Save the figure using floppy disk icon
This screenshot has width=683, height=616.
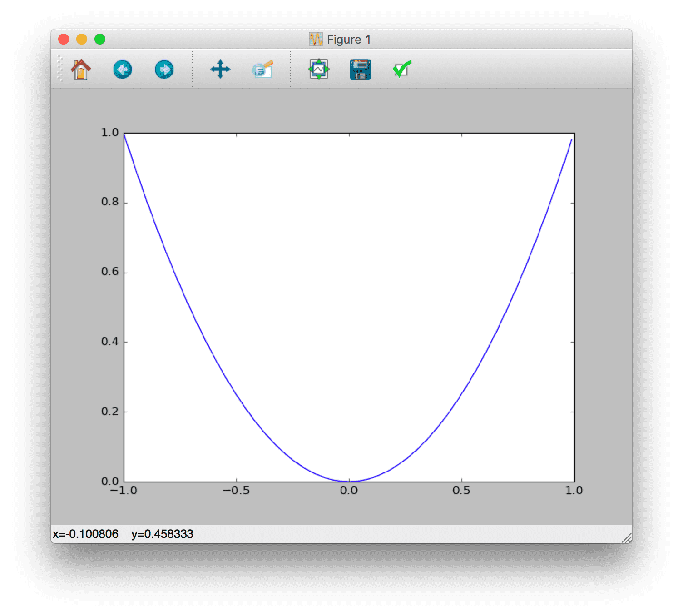click(361, 70)
